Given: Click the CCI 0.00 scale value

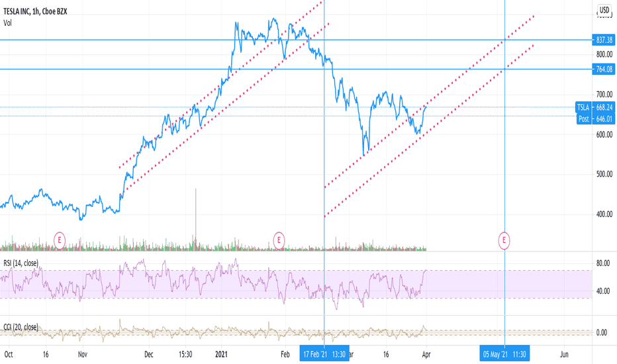Looking at the screenshot, I should [x=601, y=333].
